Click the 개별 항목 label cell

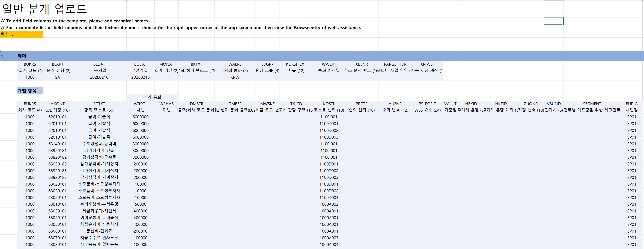[29, 91]
